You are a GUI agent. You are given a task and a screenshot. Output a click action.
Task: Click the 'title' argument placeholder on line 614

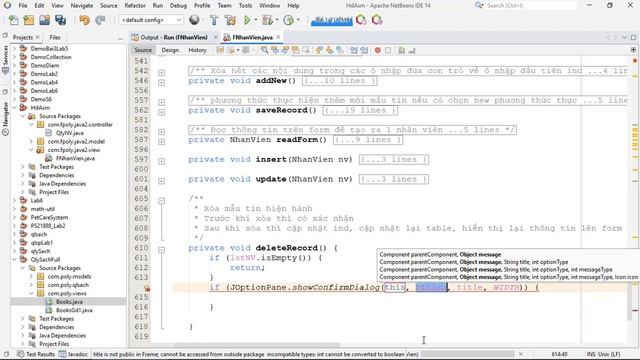tap(469, 287)
